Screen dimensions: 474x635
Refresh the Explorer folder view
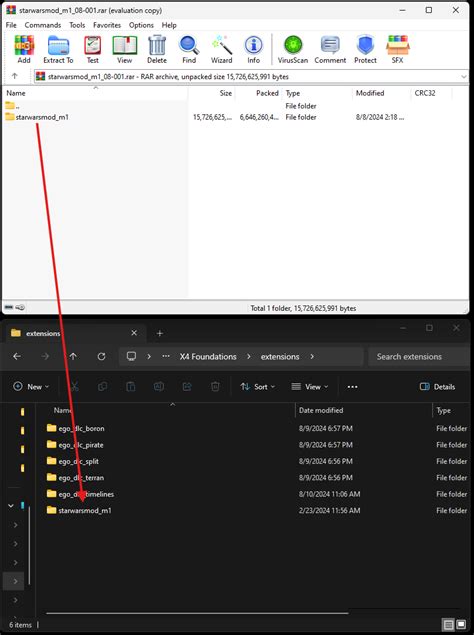(101, 356)
